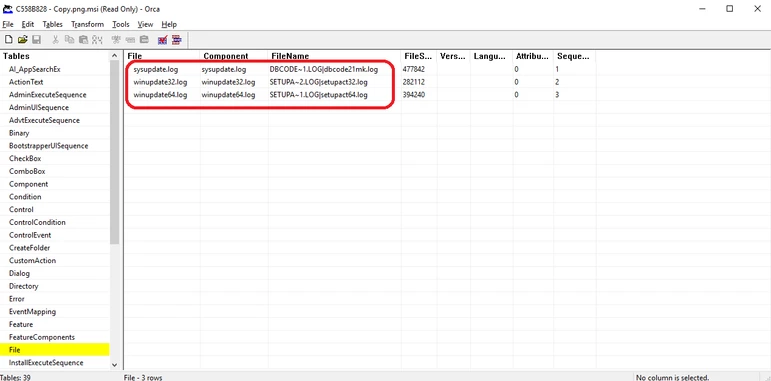This screenshot has width=771, height=381.
Task: Click the DBCODE~1.LOG|dbcode21mk.log filename cell
Action: [x=324, y=69]
